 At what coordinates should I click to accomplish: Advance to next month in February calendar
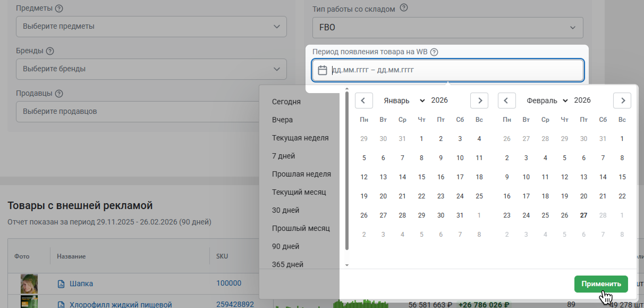click(x=622, y=101)
